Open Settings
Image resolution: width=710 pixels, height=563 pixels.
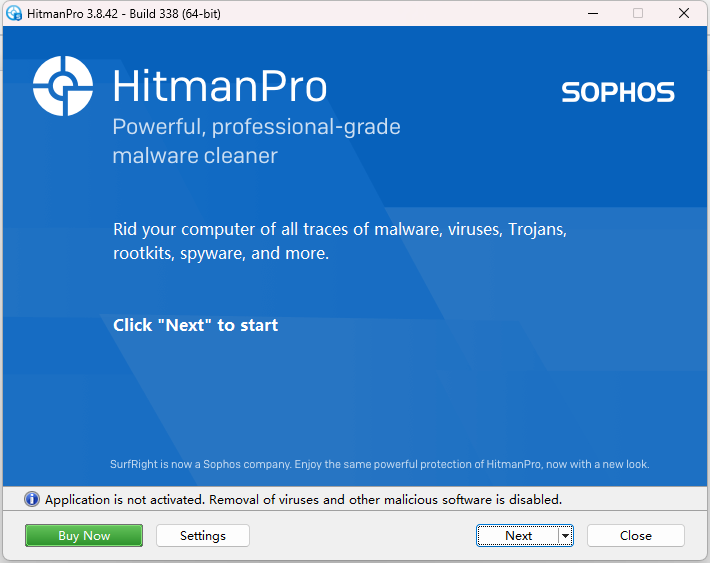[203, 535]
